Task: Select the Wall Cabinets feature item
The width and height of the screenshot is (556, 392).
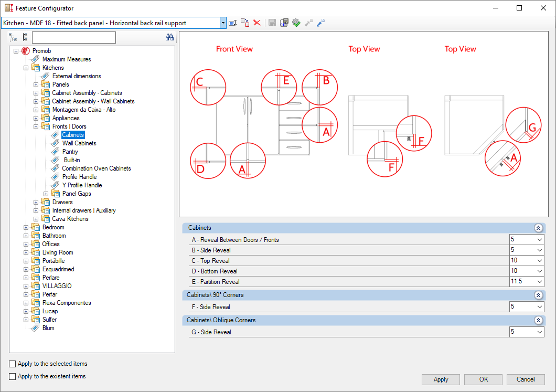Action: click(79, 143)
